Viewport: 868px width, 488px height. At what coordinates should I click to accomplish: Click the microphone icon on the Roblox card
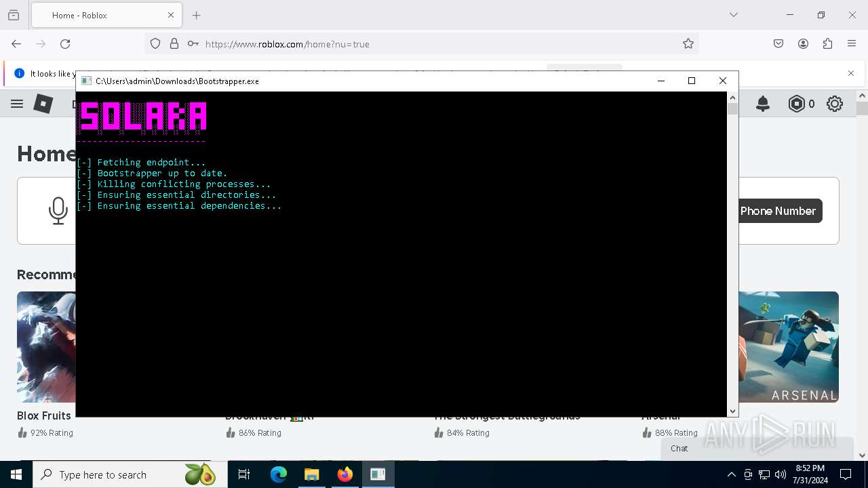pyautogui.click(x=58, y=211)
